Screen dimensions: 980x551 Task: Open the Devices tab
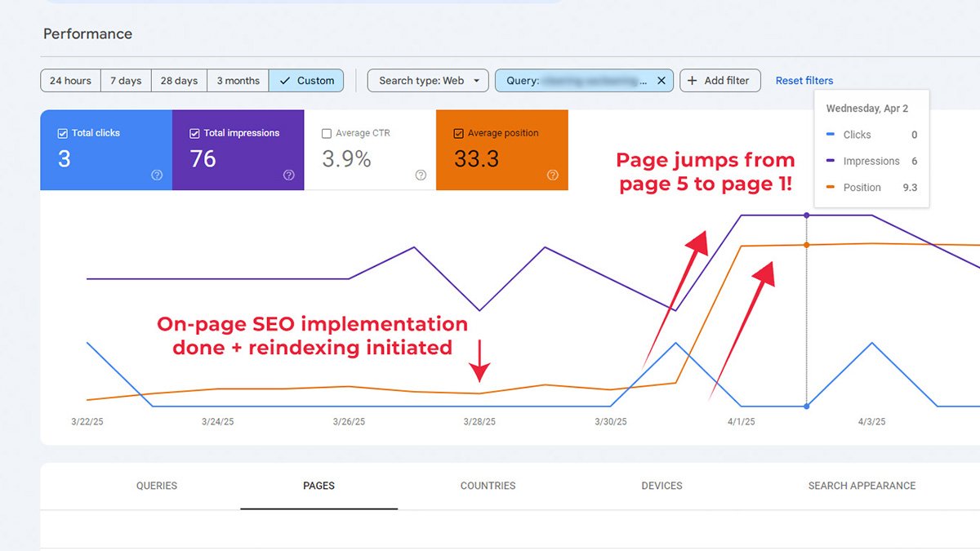pyautogui.click(x=661, y=486)
